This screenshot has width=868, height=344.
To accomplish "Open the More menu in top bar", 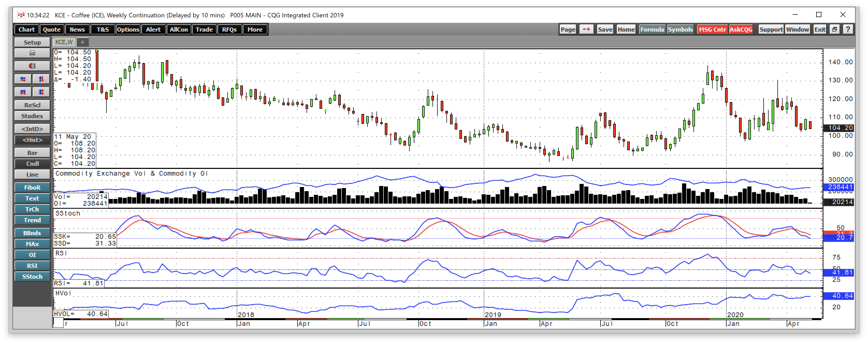I will (255, 29).
